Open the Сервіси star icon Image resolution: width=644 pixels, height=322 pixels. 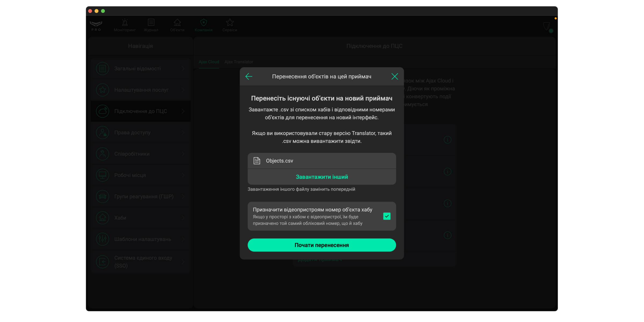230,23
